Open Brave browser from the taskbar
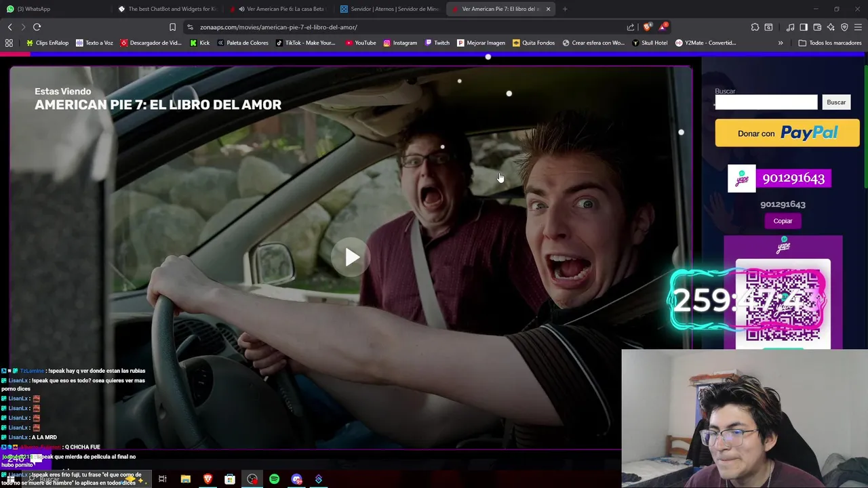This screenshot has width=868, height=488. click(x=208, y=479)
